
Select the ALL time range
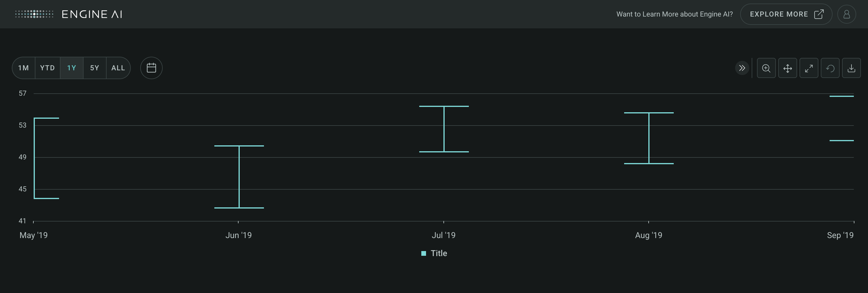[118, 68]
